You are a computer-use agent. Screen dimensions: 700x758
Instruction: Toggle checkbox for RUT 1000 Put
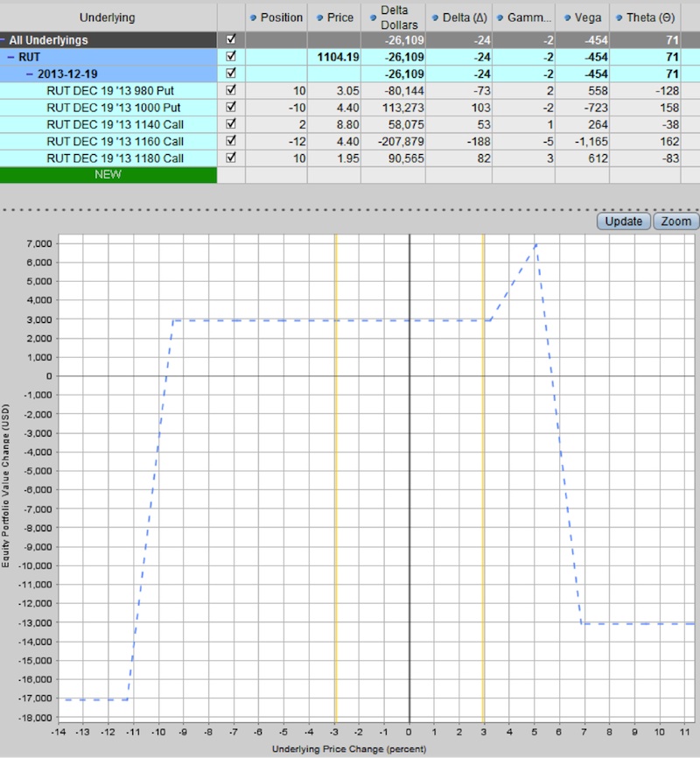tap(231, 107)
